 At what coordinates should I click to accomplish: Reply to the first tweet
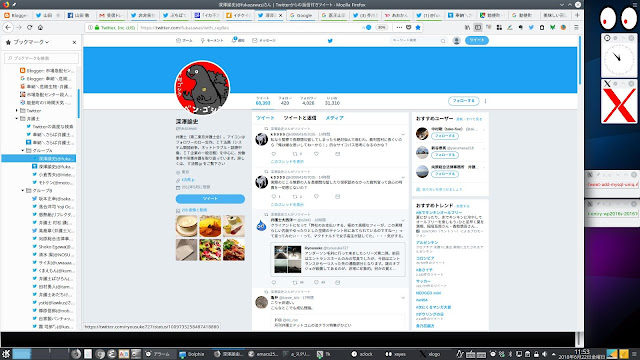(274, 154)
